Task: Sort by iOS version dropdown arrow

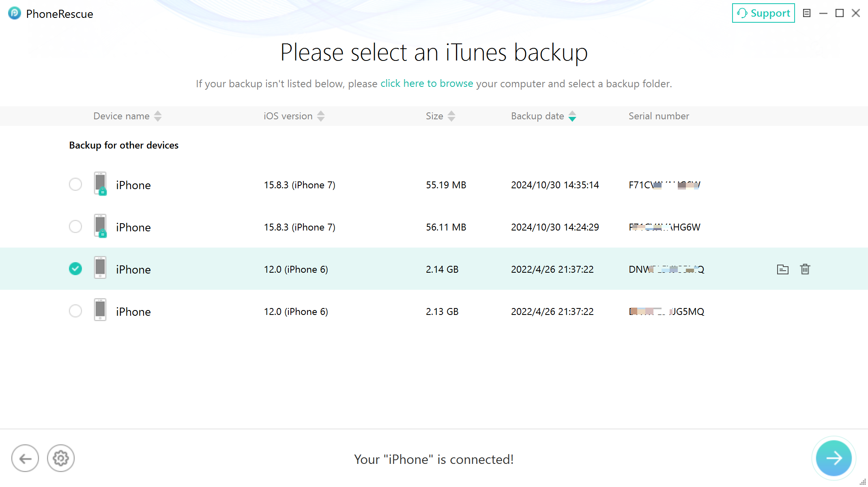Action: pos(321,116)
